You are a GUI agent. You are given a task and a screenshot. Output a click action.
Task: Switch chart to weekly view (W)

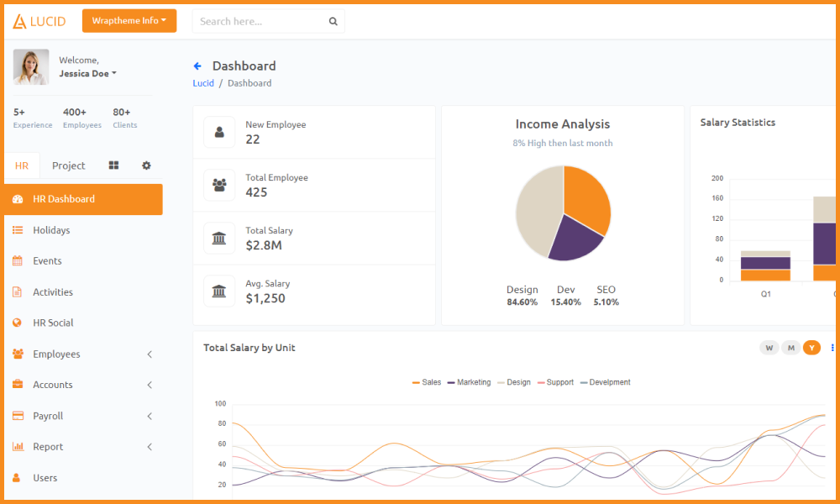[769, 348]
